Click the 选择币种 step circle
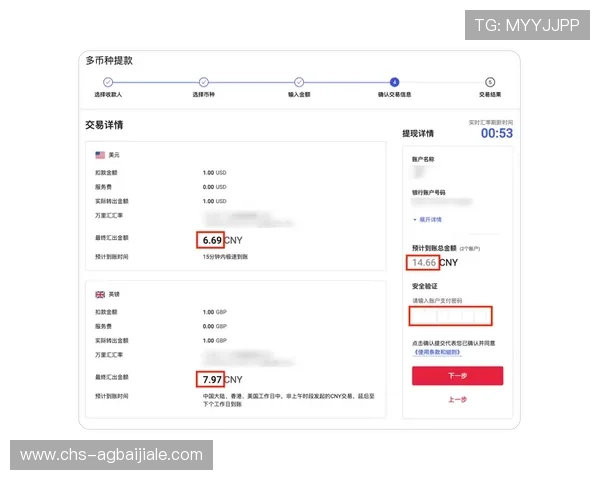 click(204, 82)
